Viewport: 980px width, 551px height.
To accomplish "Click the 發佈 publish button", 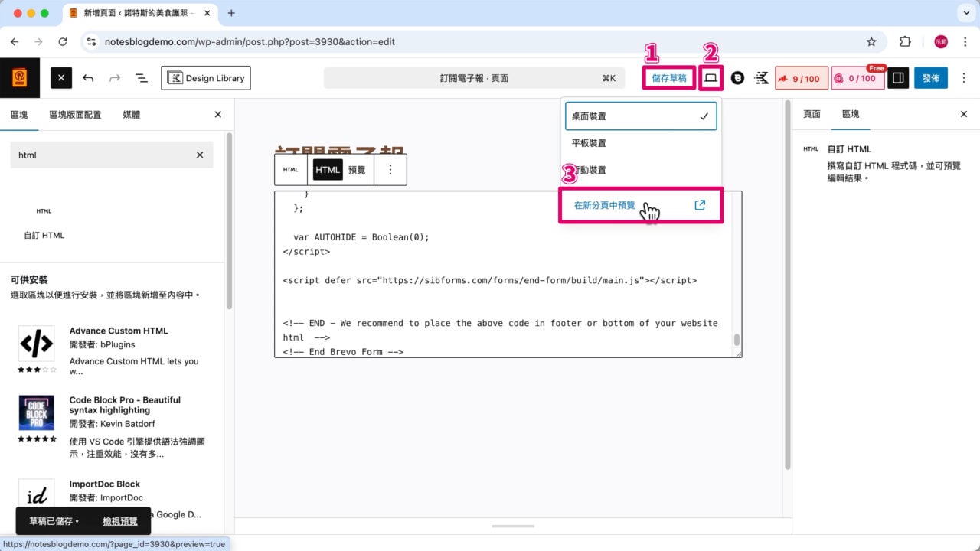I will click(930, 77).
